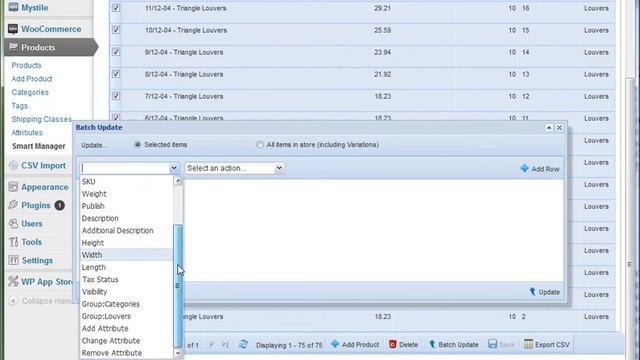Viewport: 640px width, 360px height.
Task: Focus the field selector text input
Action: pos(125,168)
